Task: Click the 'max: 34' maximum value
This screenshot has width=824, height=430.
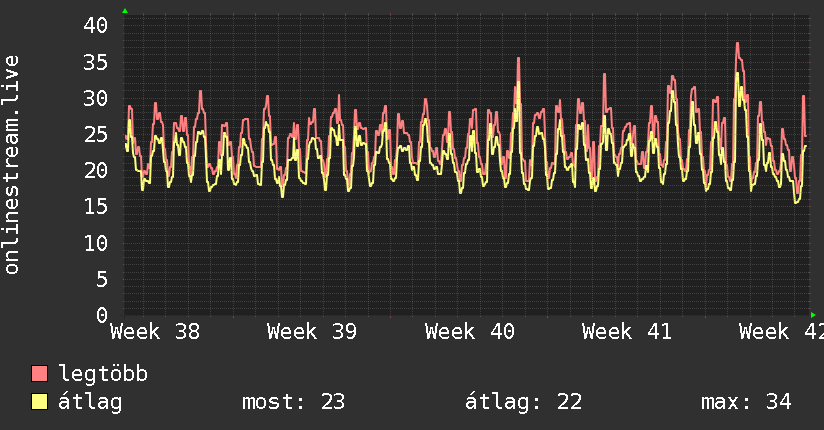Action: click(x=746, y=402)
